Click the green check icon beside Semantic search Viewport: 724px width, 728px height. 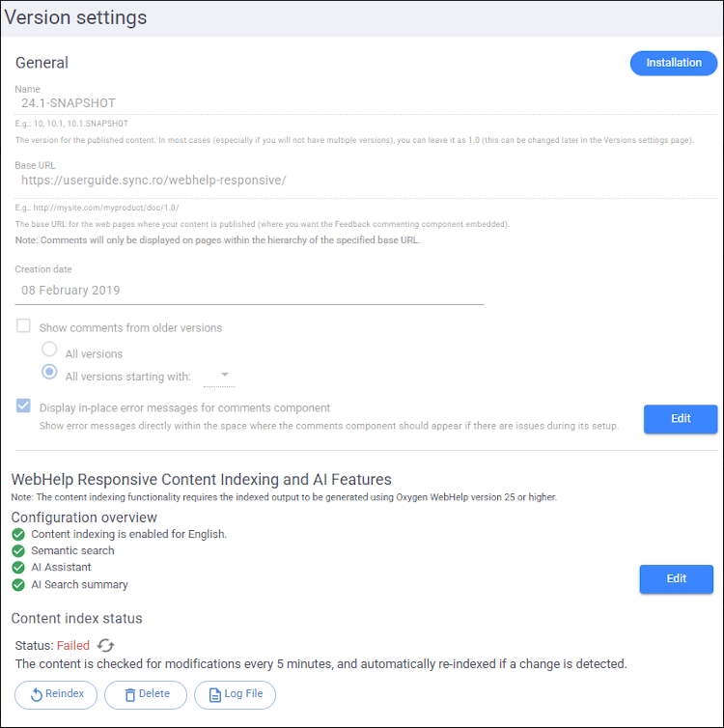point(18,550)
